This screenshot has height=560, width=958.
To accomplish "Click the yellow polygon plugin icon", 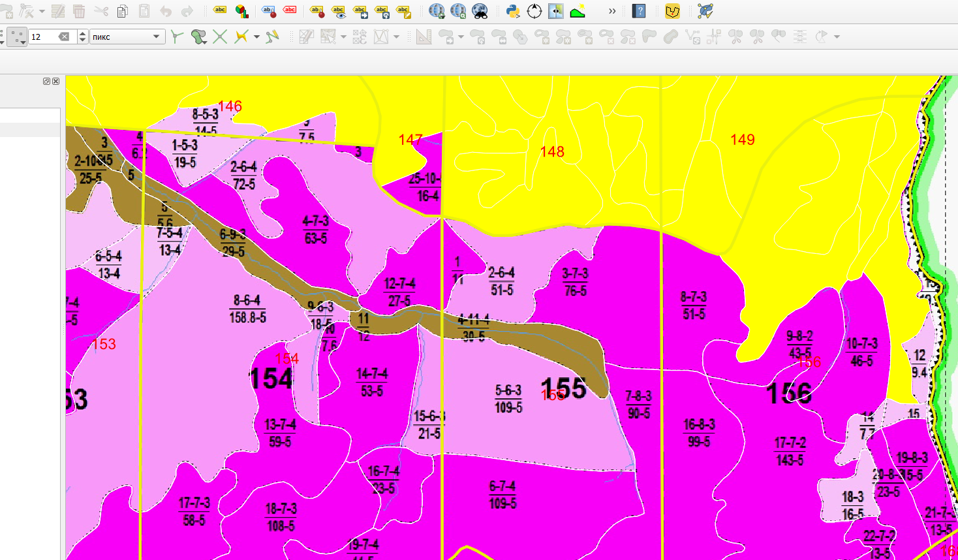I will pos(672,11).
